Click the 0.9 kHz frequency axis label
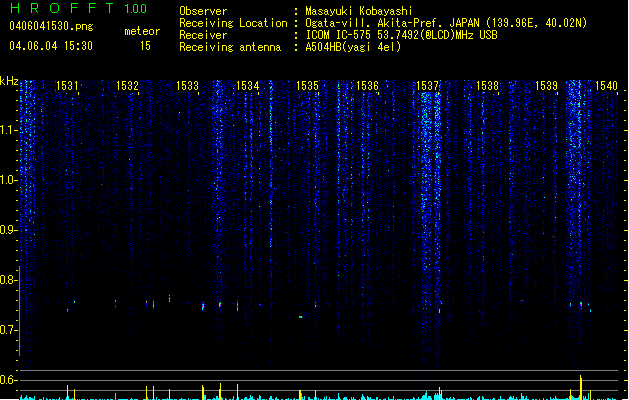This screenshot has height=400, width=629. point(9,230)
